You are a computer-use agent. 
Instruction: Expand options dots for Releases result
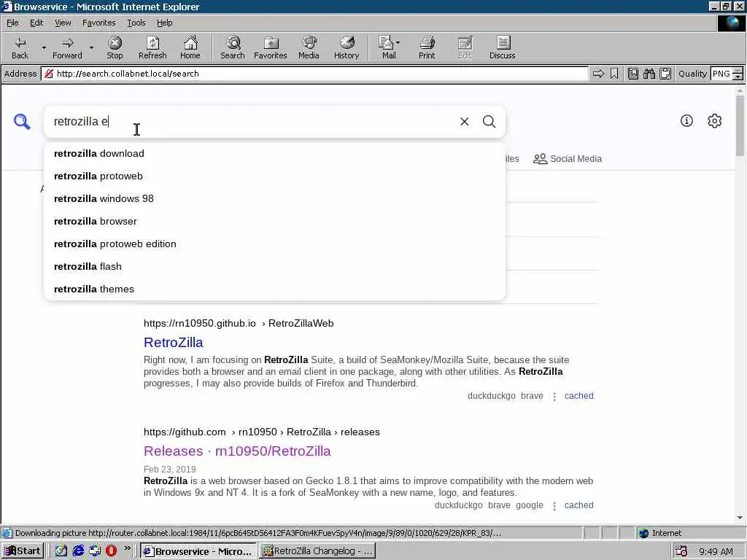pyautogui.click(x=554, y=506)
